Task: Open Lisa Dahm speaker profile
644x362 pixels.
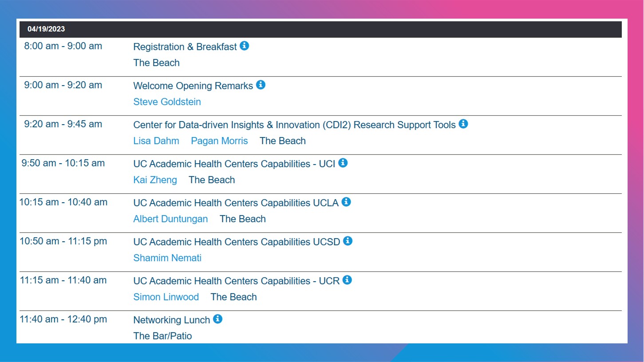Action: click(156, 141)
